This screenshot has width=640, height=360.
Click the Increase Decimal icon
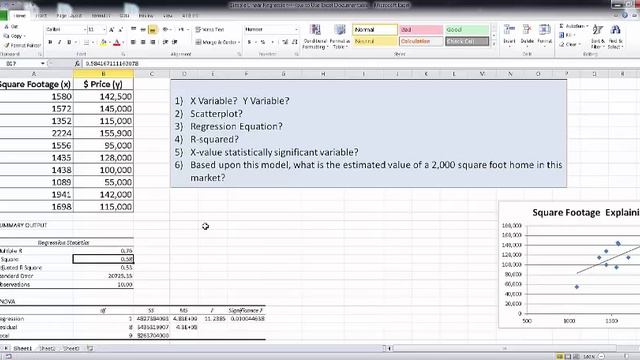pos(285,42)
